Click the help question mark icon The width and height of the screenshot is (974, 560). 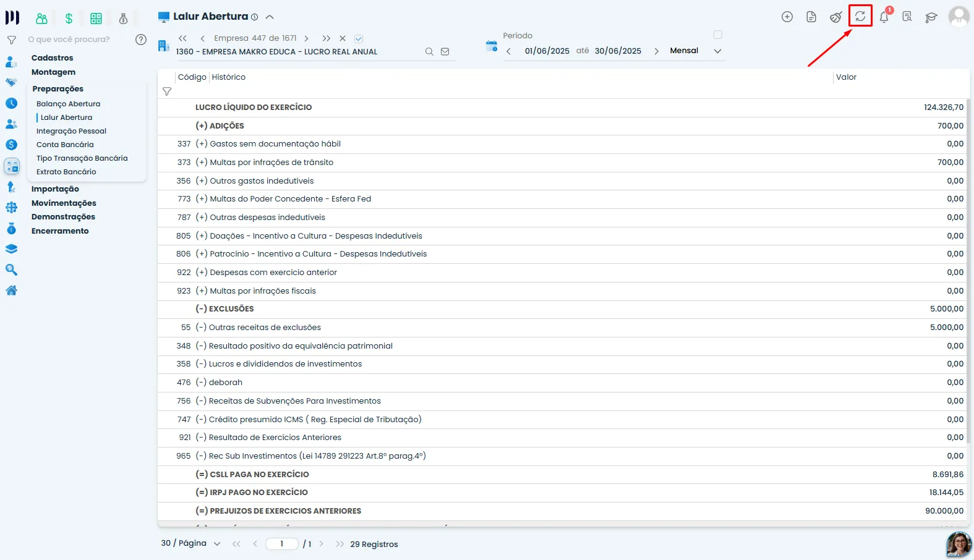pyautogui.click(x=141, y=40)
